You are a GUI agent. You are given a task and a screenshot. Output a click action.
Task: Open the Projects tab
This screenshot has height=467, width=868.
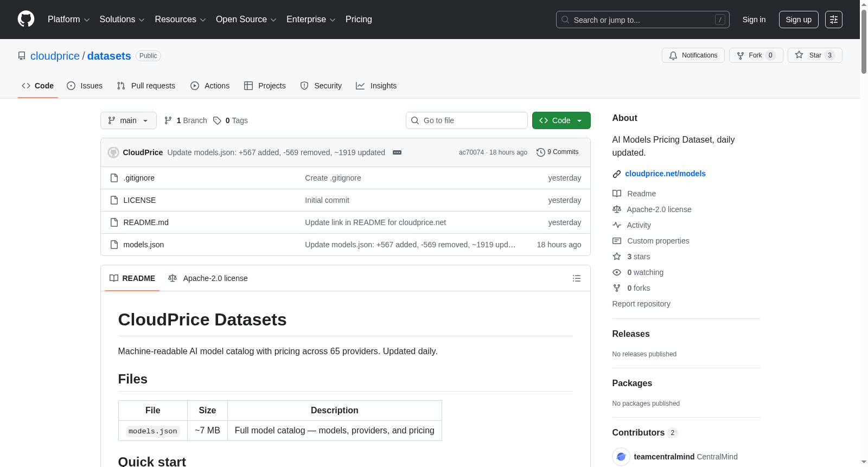[x=265, y=86]
